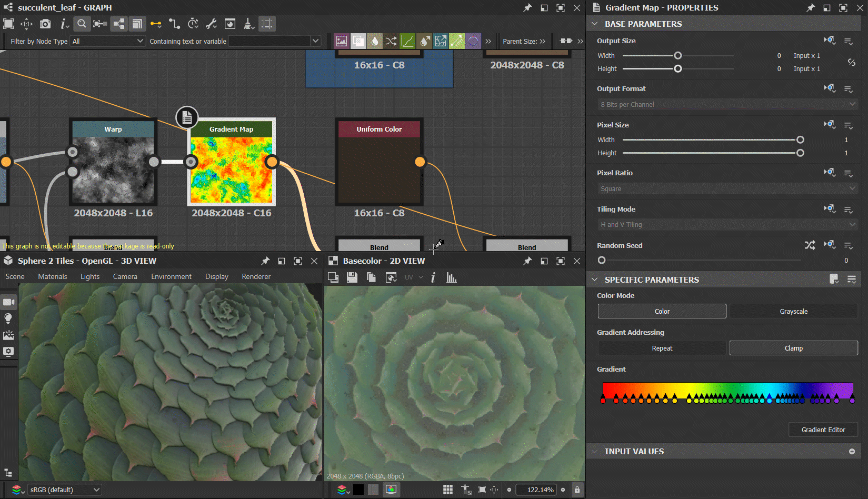Select Grayscale color mode
Image resolution: width=868 pixels, height=499 pixels.
pos(793,312)
